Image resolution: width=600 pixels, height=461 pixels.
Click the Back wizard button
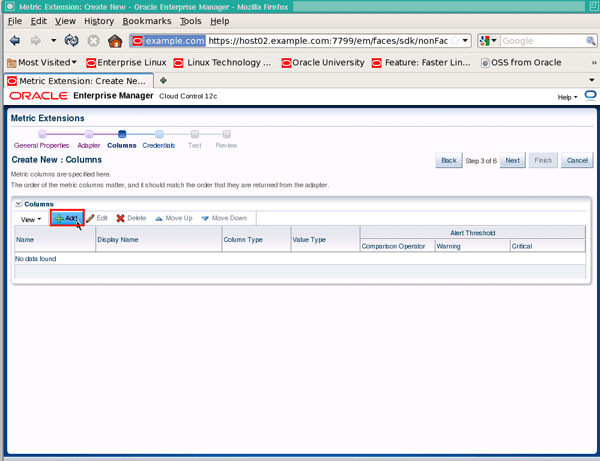[449, 160]
